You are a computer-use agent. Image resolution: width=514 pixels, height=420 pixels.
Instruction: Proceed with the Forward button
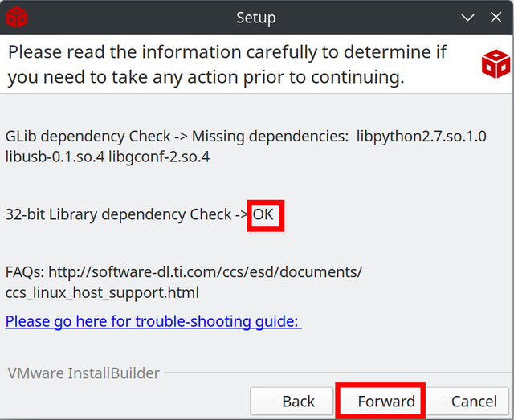[x=380, y=401]
